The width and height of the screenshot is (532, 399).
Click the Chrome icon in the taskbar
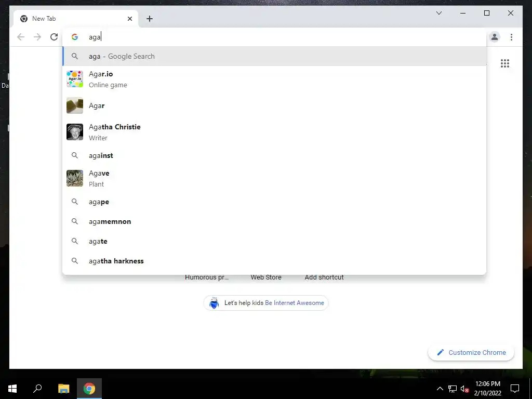(x=89, y=389)
